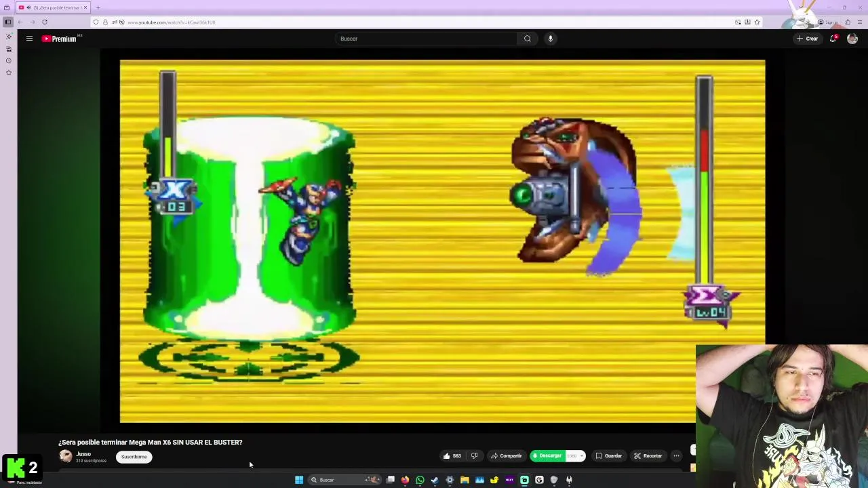Share the video via Compartir

point(507,456)
